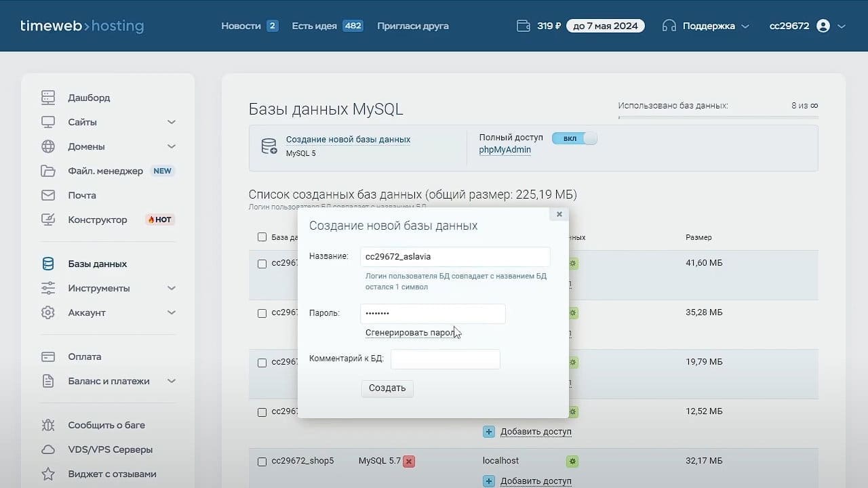Click the Конструктор sidebar icon
868x488 pixels.
[x=48, y=220]
